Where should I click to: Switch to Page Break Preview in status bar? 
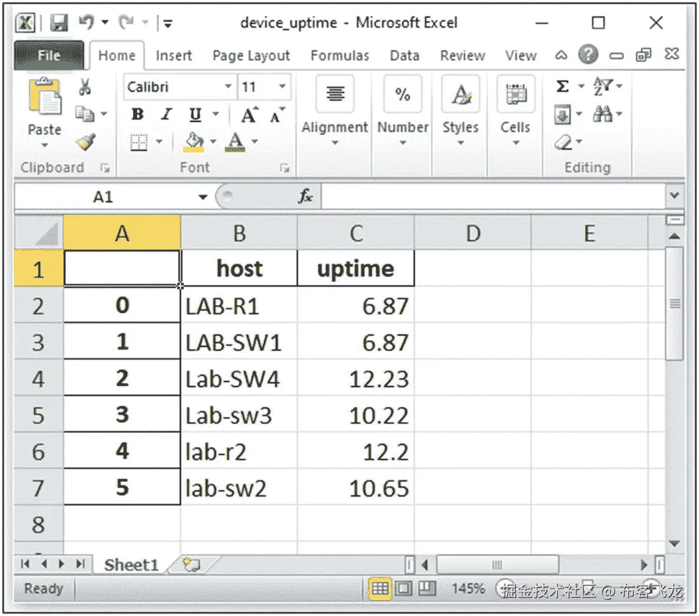pos(426,589)
